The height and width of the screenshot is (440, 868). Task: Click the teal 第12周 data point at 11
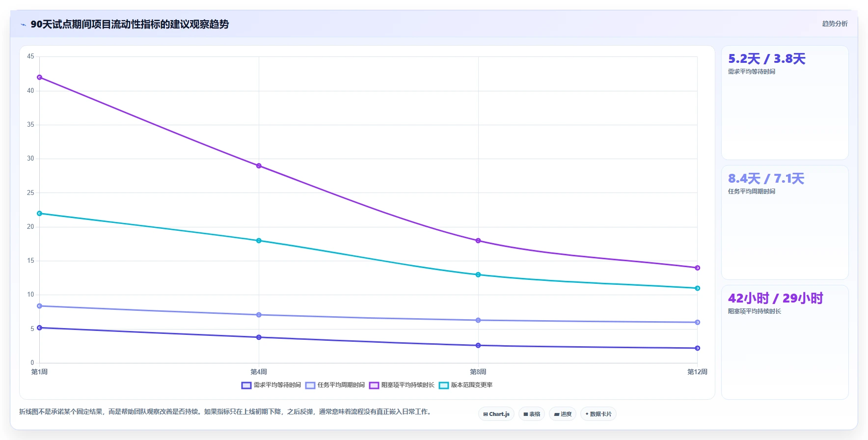697,288
